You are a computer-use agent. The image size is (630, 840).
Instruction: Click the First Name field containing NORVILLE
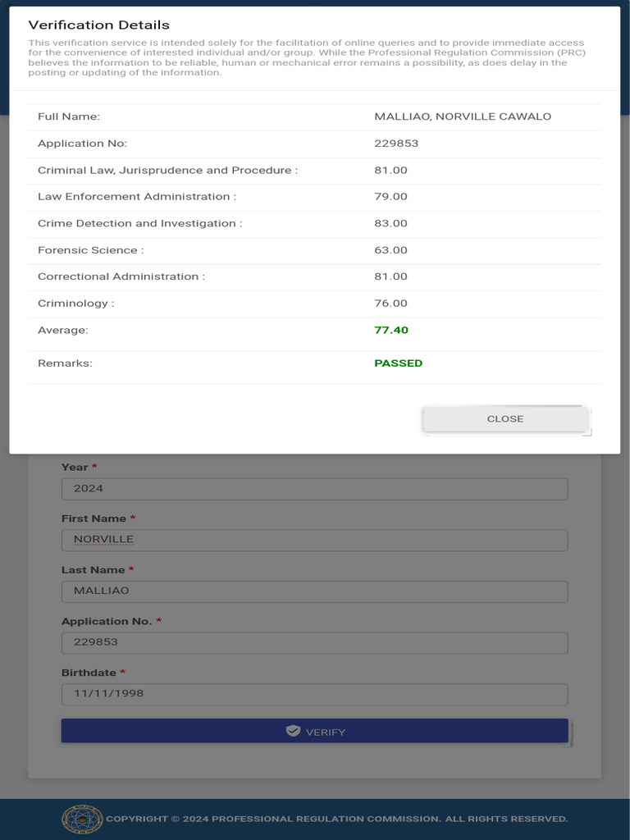314,540
